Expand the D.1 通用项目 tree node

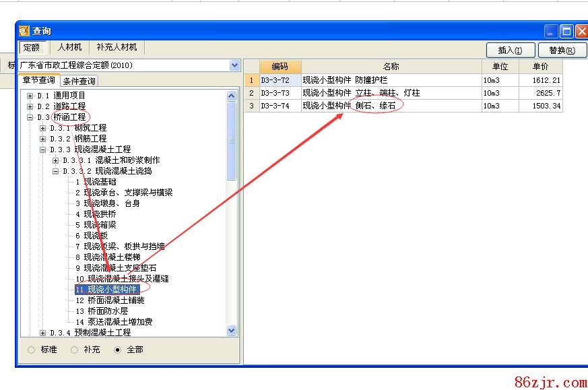coord(30,96)
